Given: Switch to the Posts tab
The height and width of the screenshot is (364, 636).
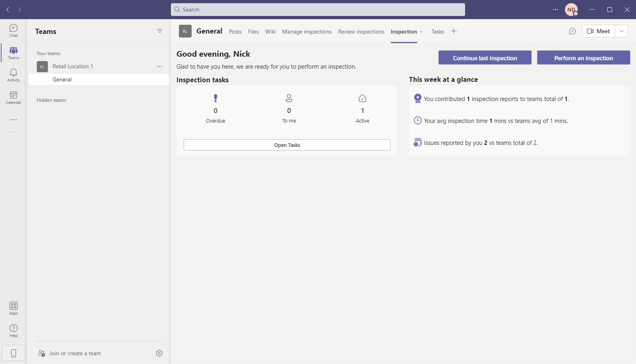Looking at the screenshot, I should coord(235,32).
